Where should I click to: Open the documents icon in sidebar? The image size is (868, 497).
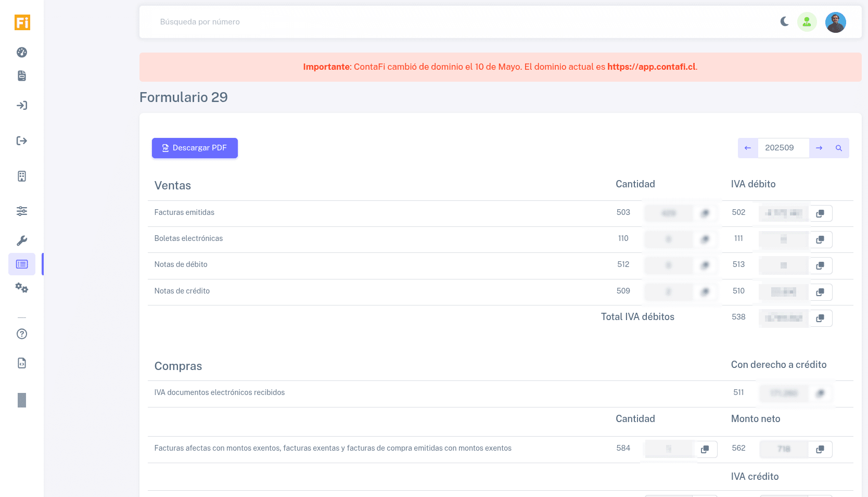tap(22, 76)
